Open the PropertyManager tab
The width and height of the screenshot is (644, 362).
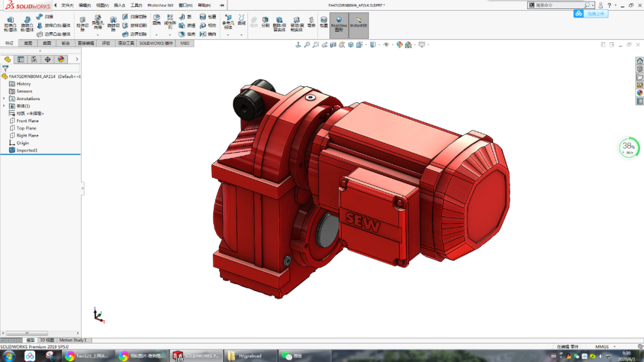20,60
